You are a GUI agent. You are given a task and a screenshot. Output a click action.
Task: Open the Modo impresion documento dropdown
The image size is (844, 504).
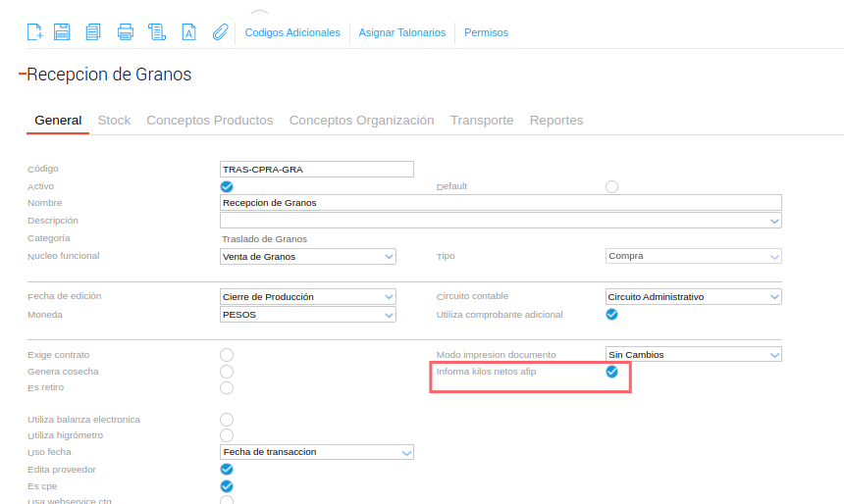pyautogui.click(x=693, y=355)
